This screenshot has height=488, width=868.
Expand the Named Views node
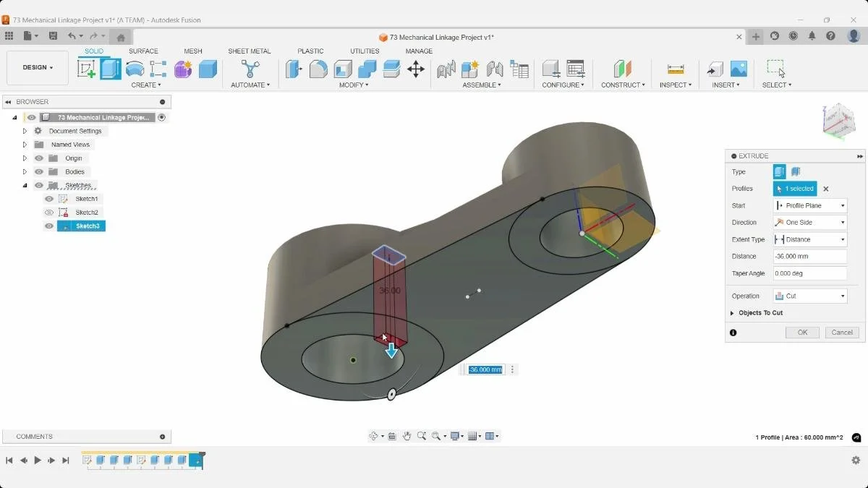[25, 145]
